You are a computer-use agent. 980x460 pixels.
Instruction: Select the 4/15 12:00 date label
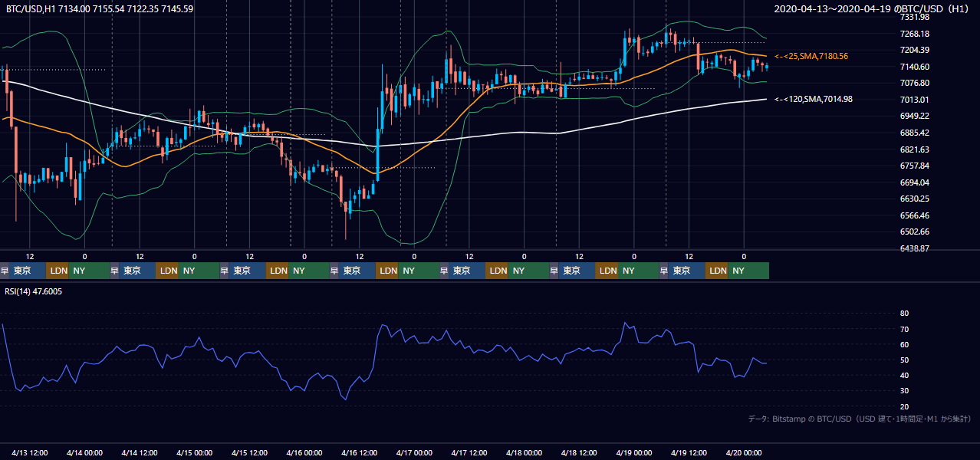pos(249,452)
